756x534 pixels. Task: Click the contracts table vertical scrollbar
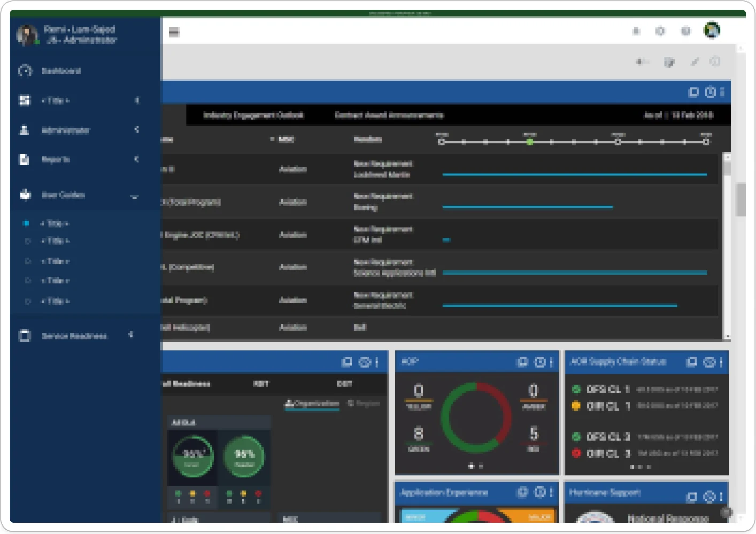[x=727, y=246]
